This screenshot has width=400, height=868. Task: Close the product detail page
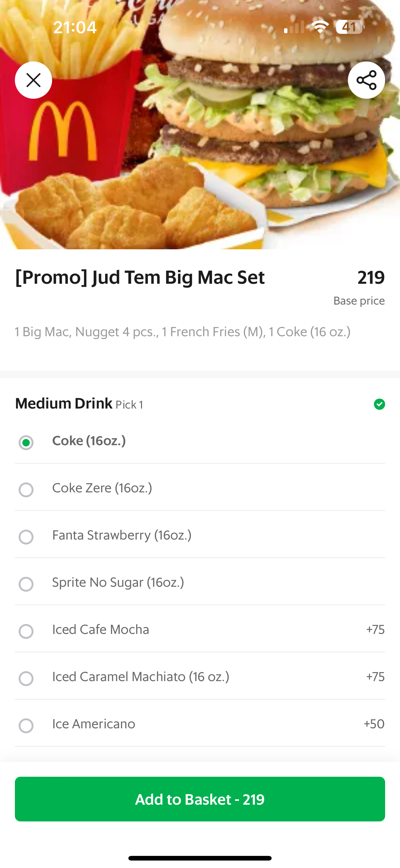[33, 80]
